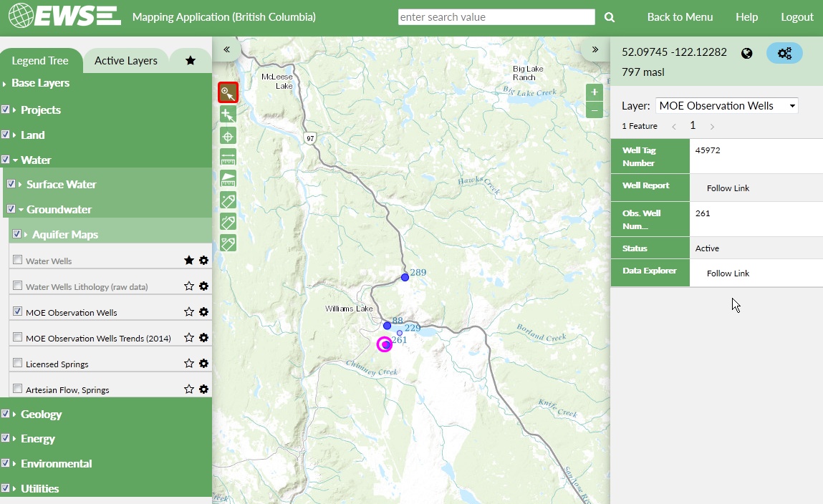Viewport: 823px width, 504px height.
Task: Open settings gear for Water Wells
Action: click(203, 260)
